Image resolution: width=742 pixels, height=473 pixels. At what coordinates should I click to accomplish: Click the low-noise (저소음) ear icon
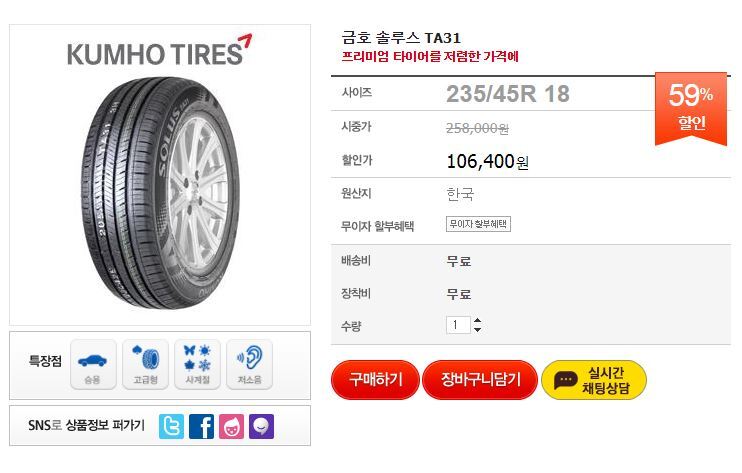[x=249, y=364]
